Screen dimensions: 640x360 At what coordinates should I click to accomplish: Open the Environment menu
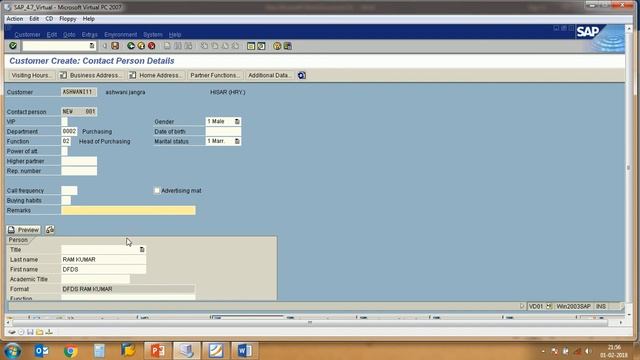pos(120,35)
